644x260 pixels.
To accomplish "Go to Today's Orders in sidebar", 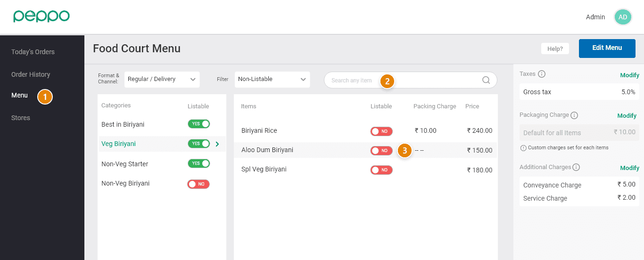I will [x=33, y=52].
